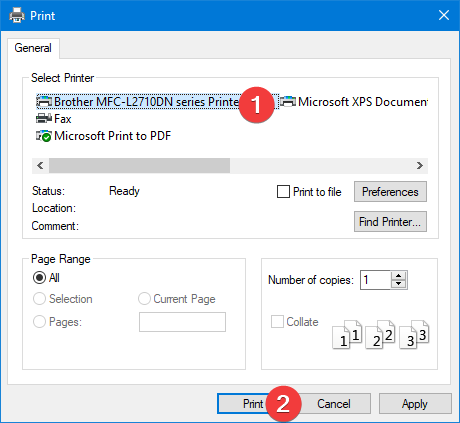This screenshot has width=460, height=423.
Task: Click the Brother MFC-L2710DN series printer name
Action: coord(147,102)
